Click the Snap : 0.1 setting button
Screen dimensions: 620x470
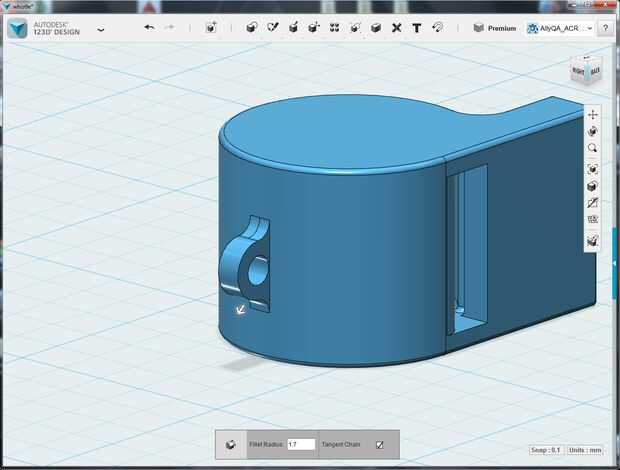click(x=545, y=450)
